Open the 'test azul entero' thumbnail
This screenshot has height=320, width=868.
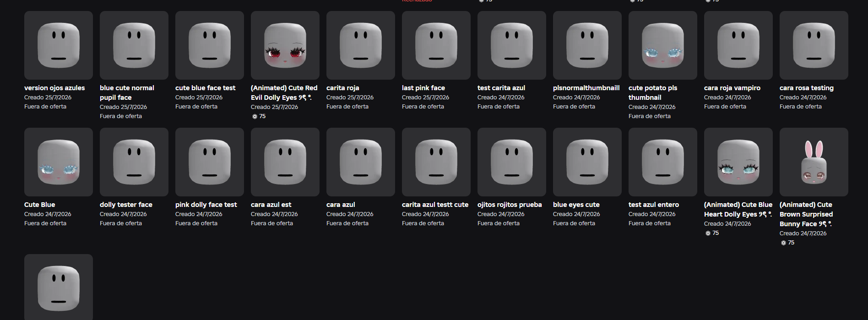coord(663,162)
